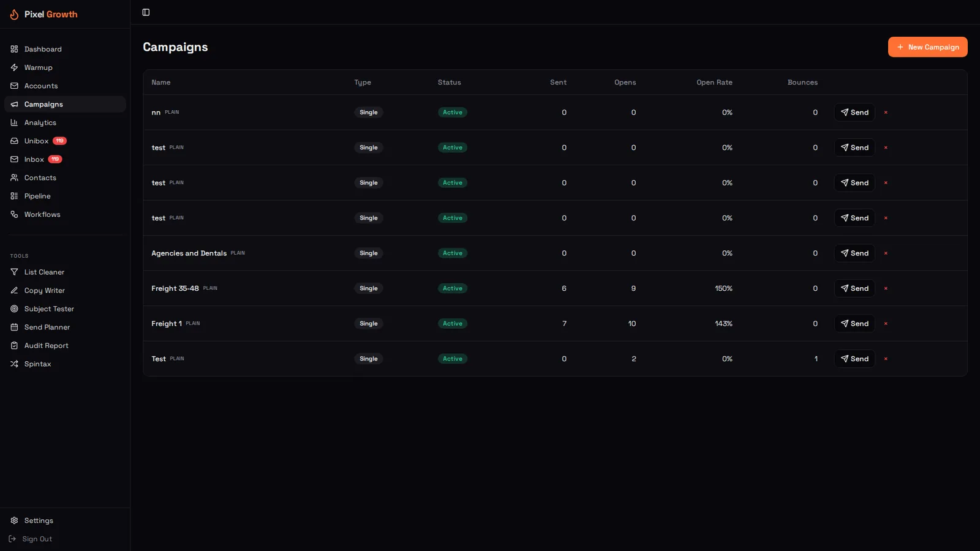Click the Send Planner calendar icon

tap(14, 327)
